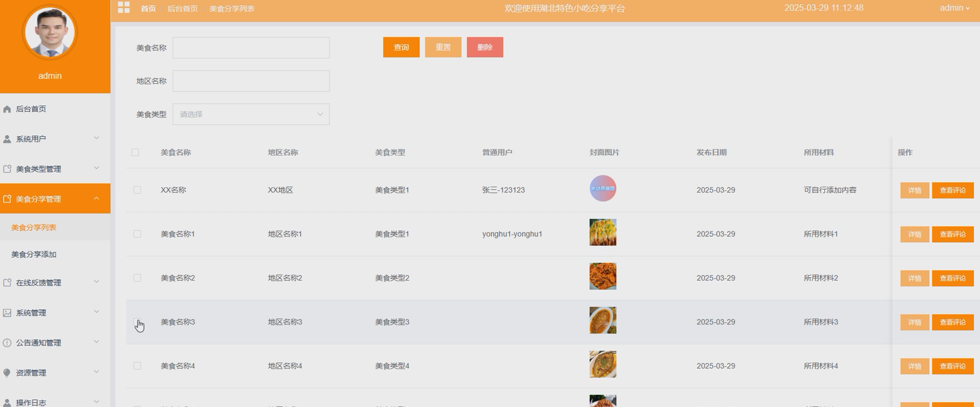Click the grid menu icon in top bar

pos(124,7)
